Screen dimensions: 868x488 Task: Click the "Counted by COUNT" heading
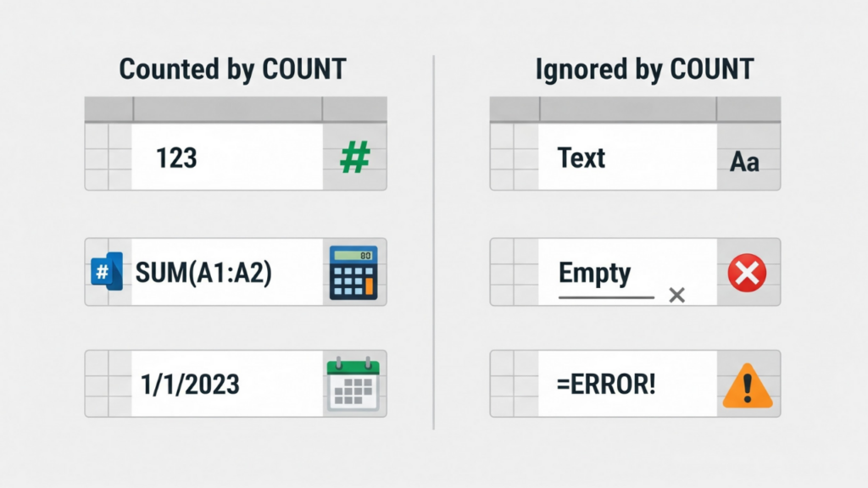point(232,69)
